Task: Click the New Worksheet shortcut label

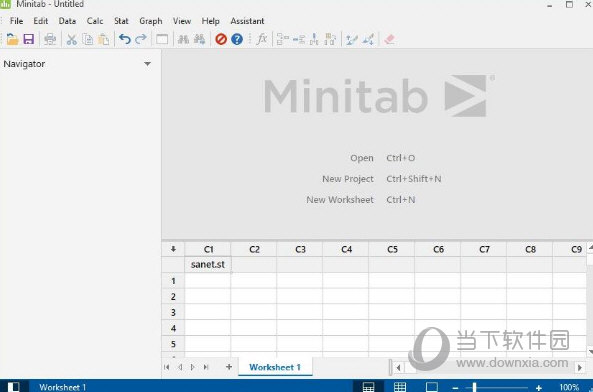Action: click(340, 200)
